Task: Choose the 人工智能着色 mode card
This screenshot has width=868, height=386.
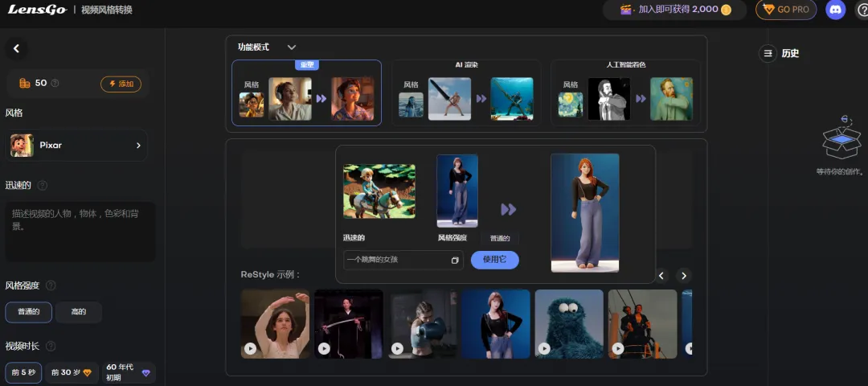Action: click(x=625, y=93)
